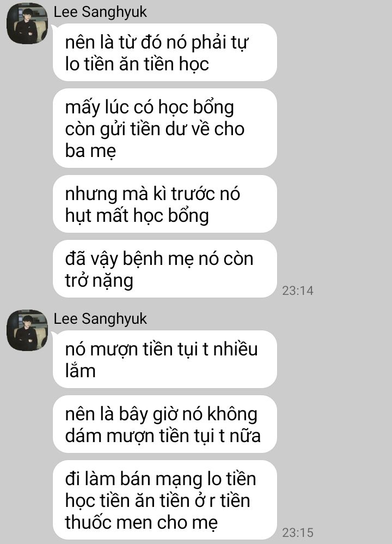
Task: Select message 'nên là từ đó nó phải tự'
Action: click(164, 53)
